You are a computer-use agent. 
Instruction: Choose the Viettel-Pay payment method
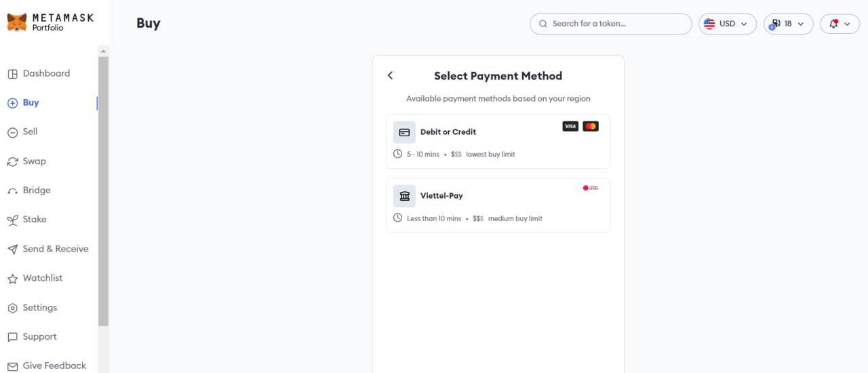(498, 205)
